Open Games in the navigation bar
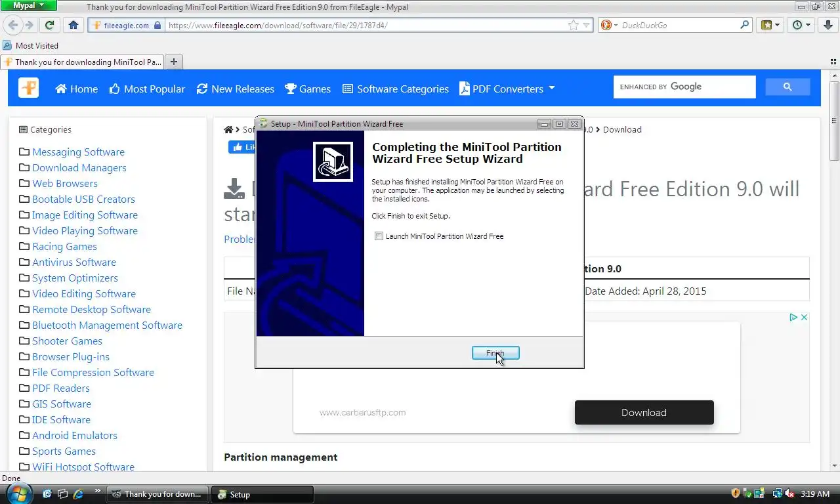This screenshot has height=504, width=840. coord(308,89)
